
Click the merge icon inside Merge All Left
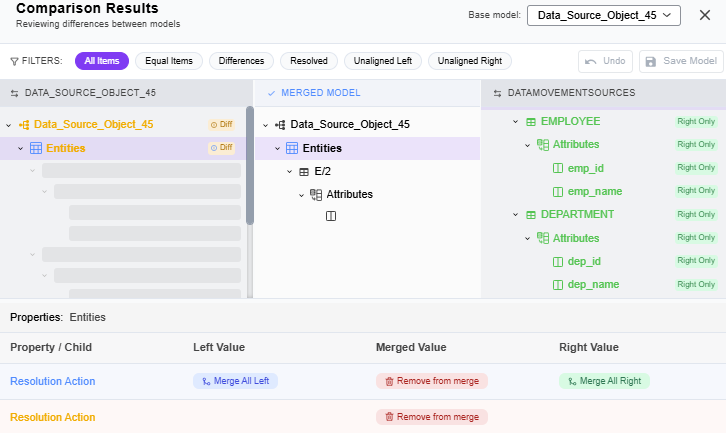click(206, 382)
